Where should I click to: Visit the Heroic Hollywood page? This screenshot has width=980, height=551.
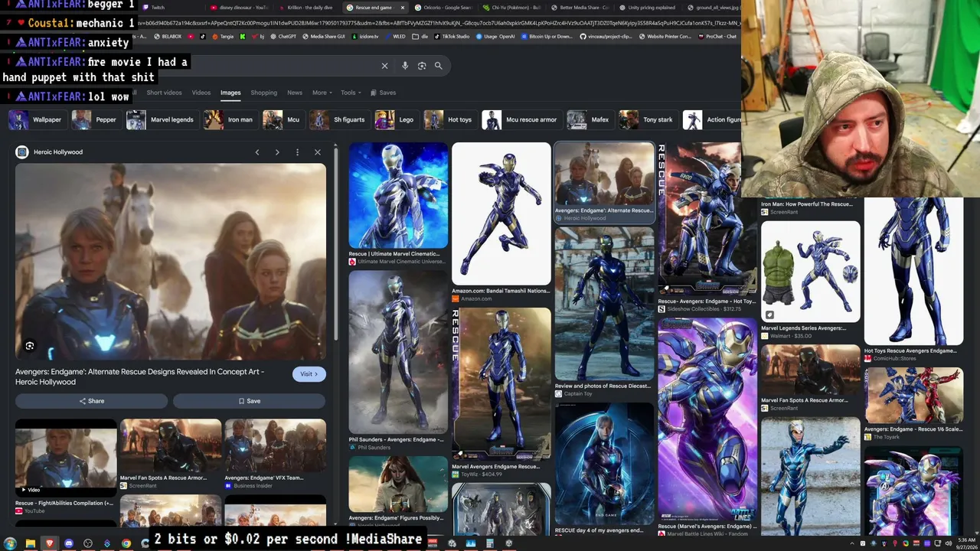click(309, 374)
